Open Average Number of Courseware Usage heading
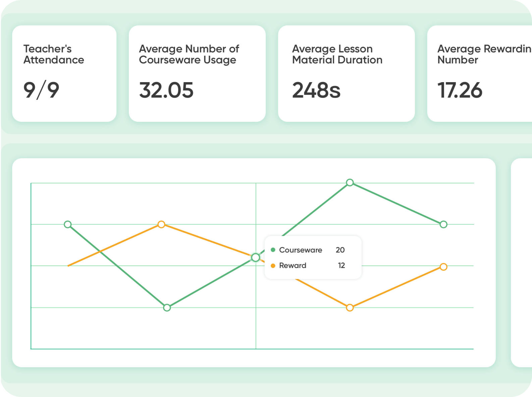The image size is (532, 397). [x=189, y=54]
